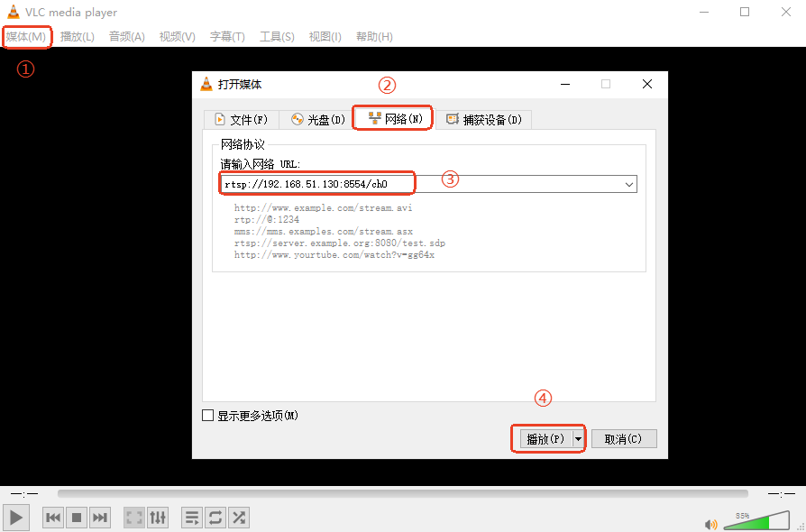Expand the URL history dropdown arrow
806x532 pixels.
click(x=629, y=184)
